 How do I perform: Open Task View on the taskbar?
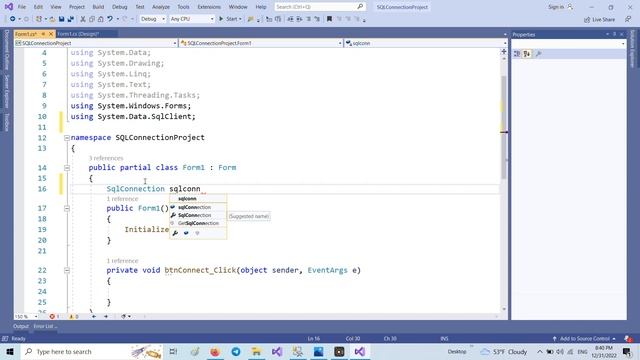[173, 351]
